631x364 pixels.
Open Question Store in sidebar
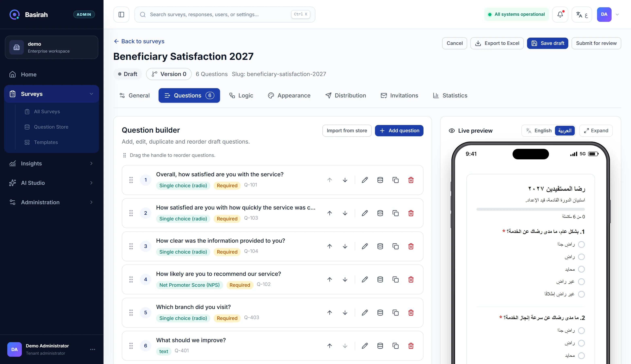tap(51, 127)
